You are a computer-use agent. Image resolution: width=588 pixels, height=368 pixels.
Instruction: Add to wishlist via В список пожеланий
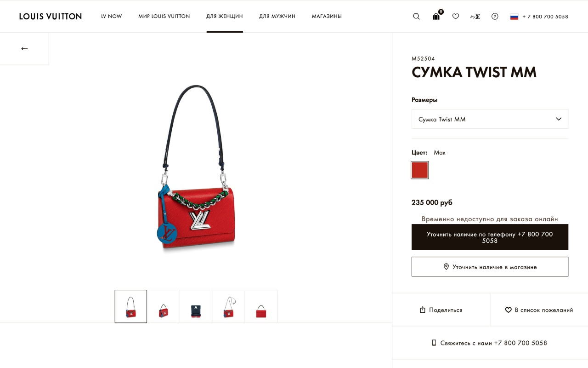coord(539,310)
